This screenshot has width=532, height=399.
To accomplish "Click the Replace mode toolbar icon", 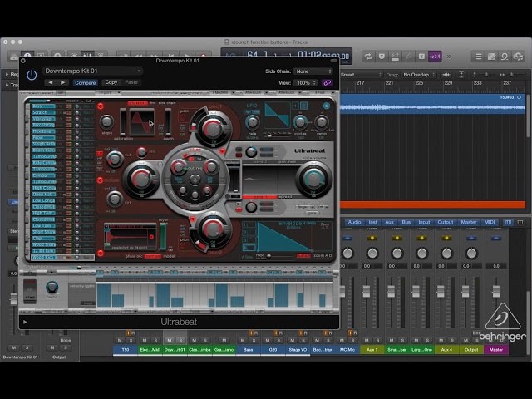I will pos(382,57).
